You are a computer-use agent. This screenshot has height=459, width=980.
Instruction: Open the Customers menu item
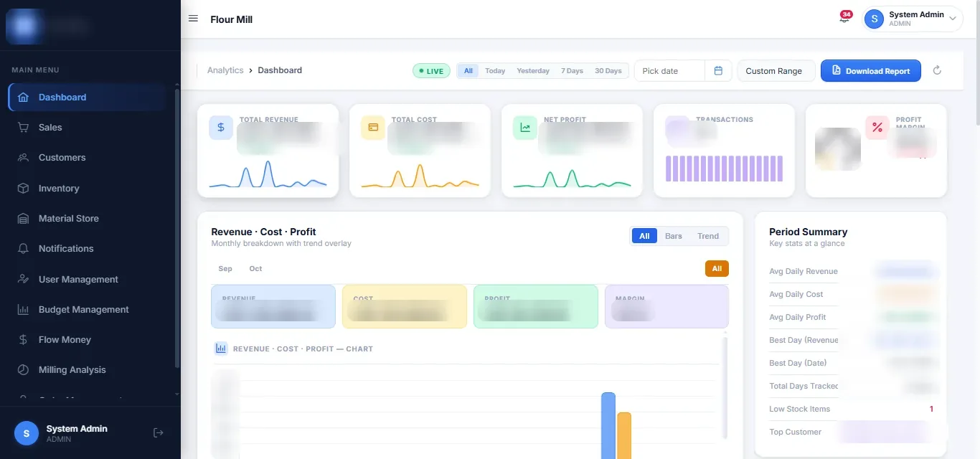[88, 158]
